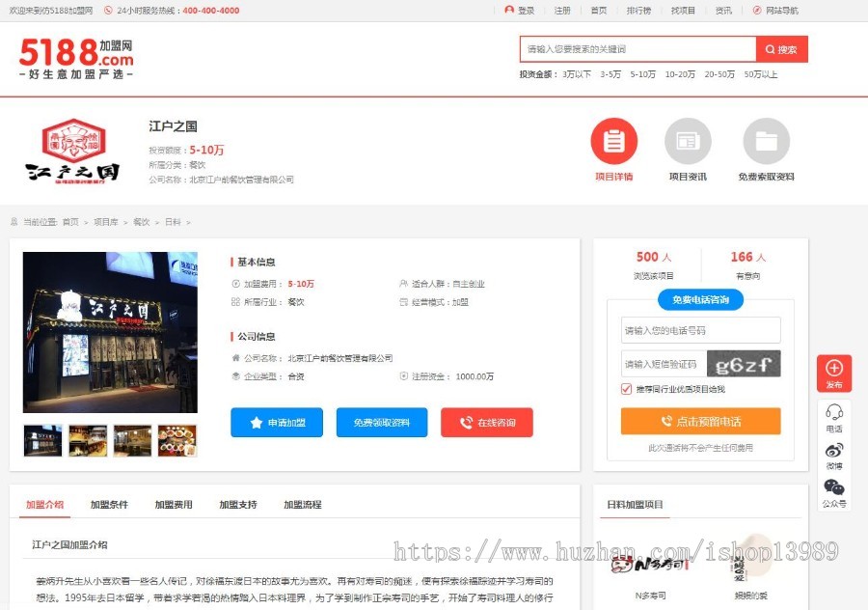Click the phone icon in 在线咨询
The image size is (868, 610).
click(464, 422)
